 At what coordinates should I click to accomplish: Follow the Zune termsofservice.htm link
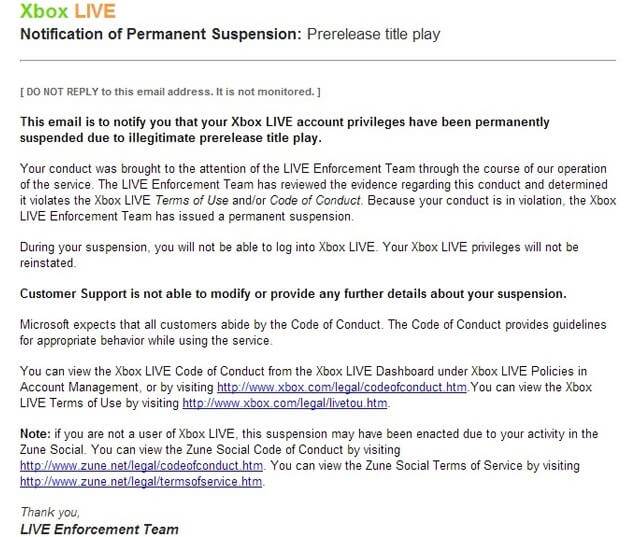[141, 481]
